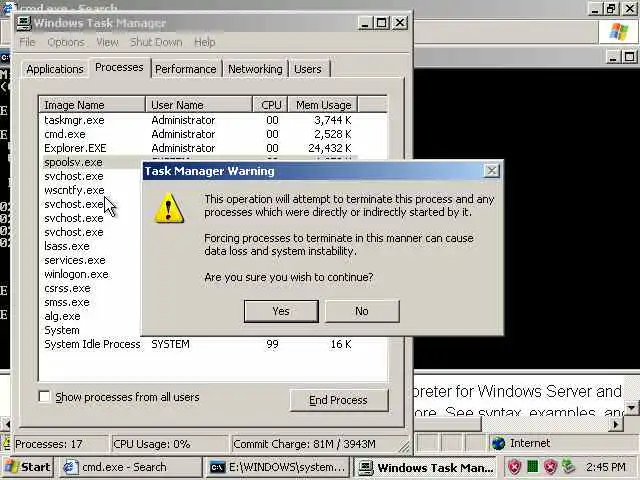640x480 pixels.
Task: Switch to the Applications tab
Action: 55,69
